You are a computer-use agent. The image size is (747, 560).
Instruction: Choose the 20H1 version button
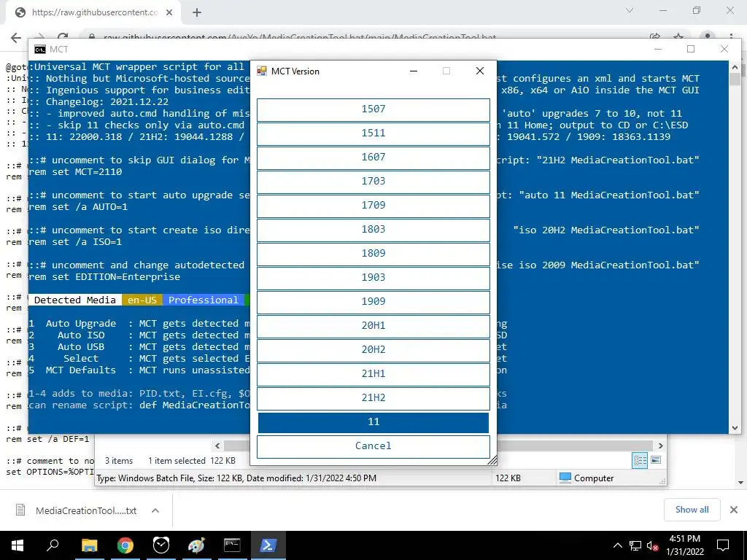pyautogui.click(x=373, y=326)
